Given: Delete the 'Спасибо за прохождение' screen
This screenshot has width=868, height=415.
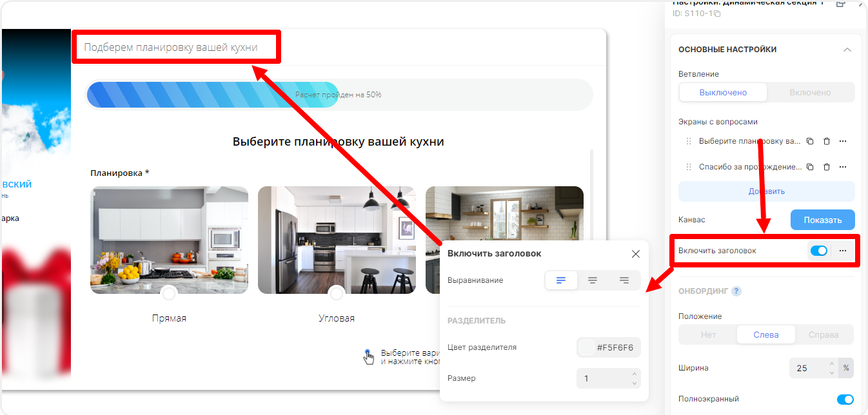Looking at the screenshot, I should click(827, 167).
